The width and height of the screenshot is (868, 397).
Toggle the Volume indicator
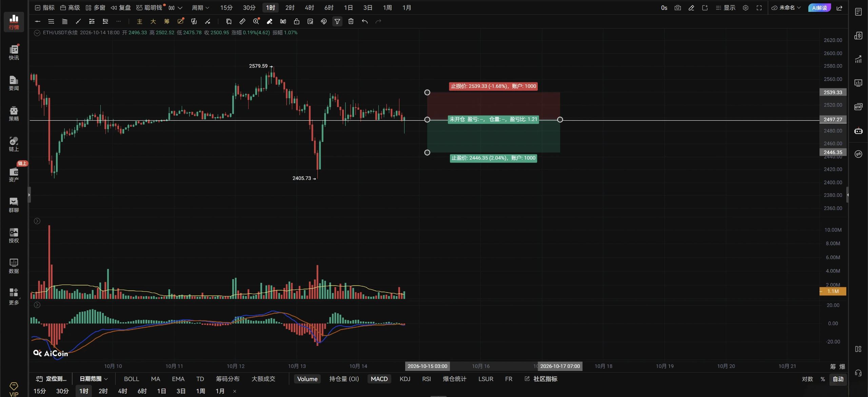(307, 379)
